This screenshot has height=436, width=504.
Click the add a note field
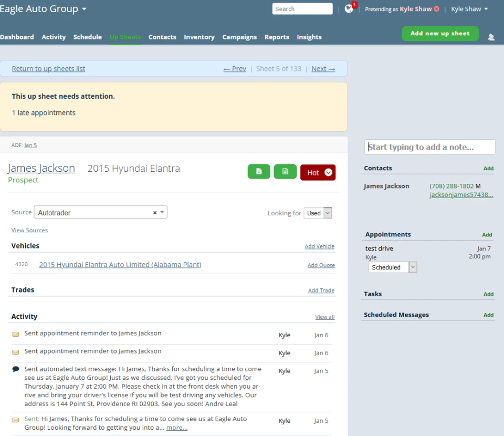pos(430,147)
